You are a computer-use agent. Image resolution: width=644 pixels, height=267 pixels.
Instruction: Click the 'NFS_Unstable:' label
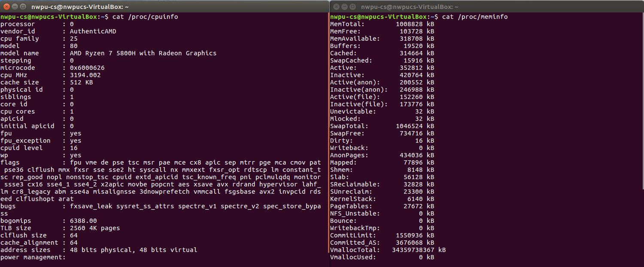pyautogui.click(x=355, y=213)
